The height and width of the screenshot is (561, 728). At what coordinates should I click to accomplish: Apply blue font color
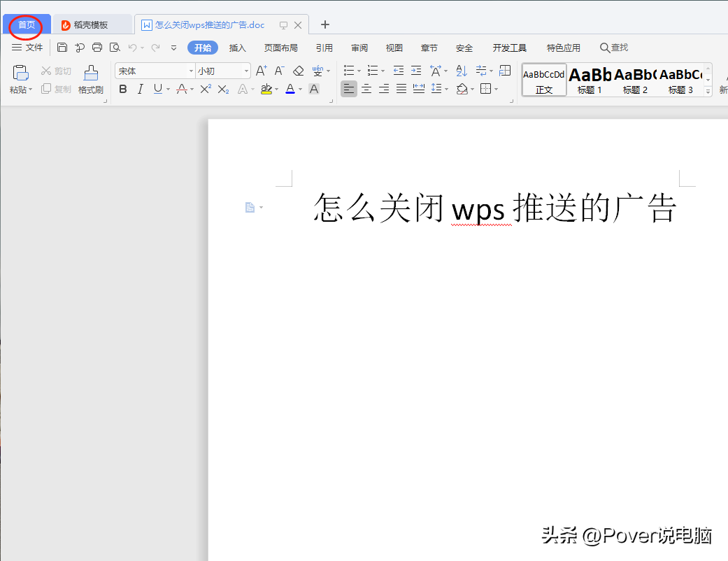pos(290,89)
